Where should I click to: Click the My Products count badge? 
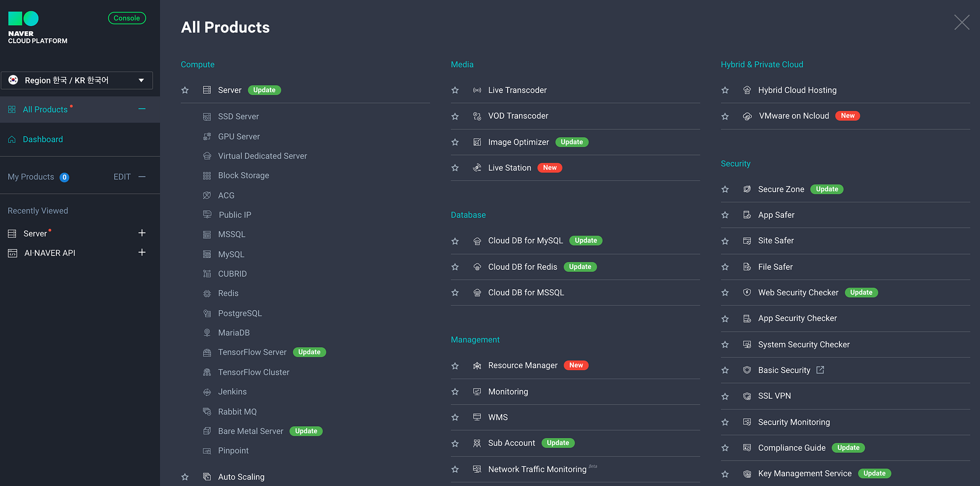point(64,177)
